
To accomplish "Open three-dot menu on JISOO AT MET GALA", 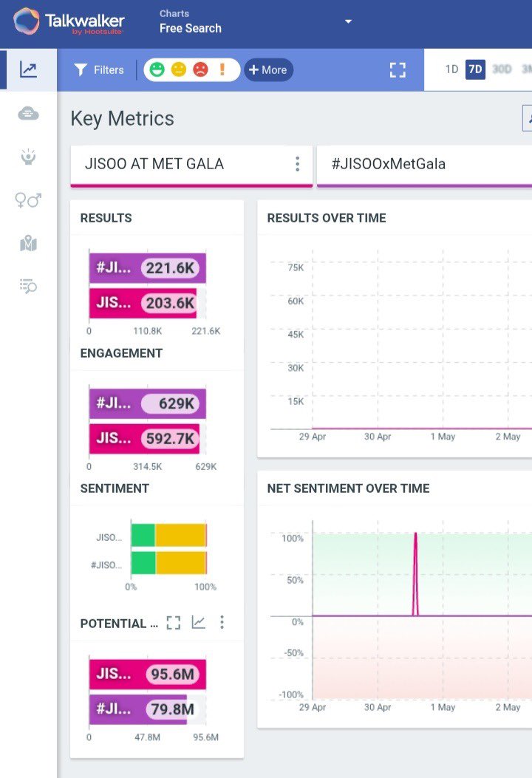I will pyautogui.click(x=297, y=164).
